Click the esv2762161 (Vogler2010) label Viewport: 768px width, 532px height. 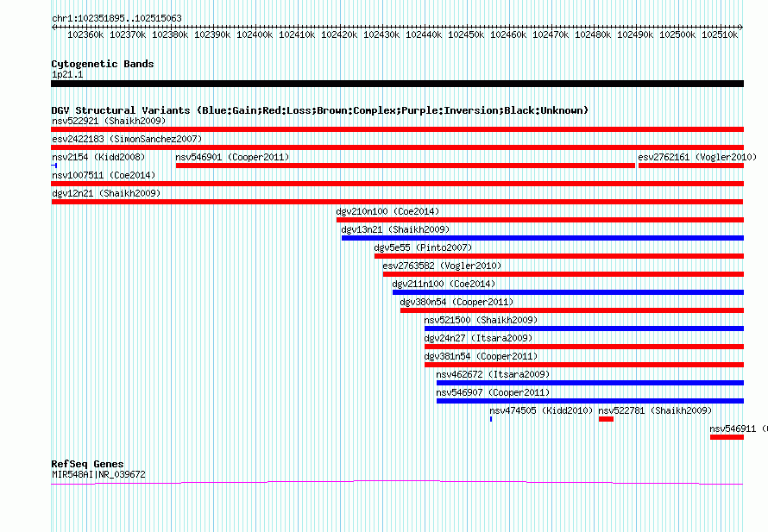697,157
